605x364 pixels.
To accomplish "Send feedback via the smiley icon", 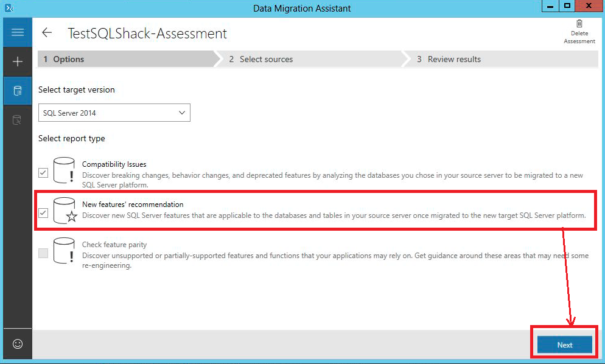I will (18, 343).
